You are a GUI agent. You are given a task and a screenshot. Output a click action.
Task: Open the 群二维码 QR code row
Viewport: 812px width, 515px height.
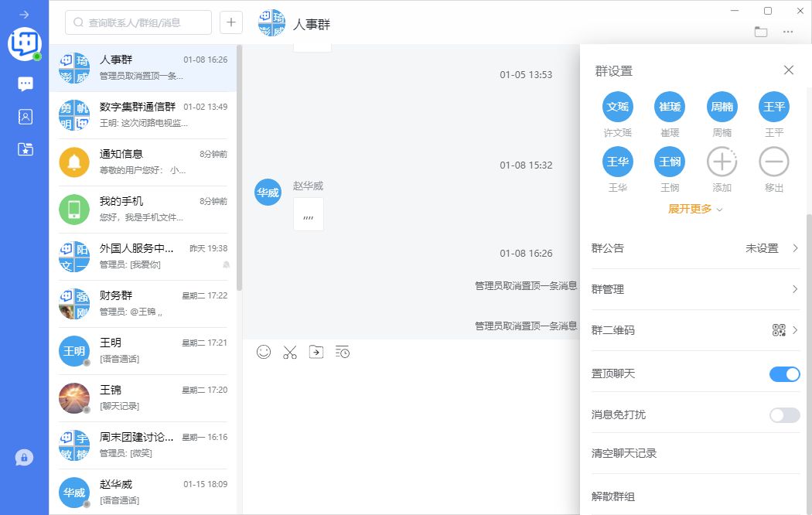coord(694,330)
